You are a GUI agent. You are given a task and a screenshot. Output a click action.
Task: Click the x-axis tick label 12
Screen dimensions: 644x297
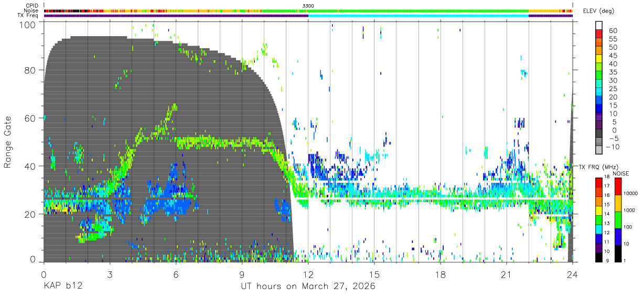[x=308, y=274]
